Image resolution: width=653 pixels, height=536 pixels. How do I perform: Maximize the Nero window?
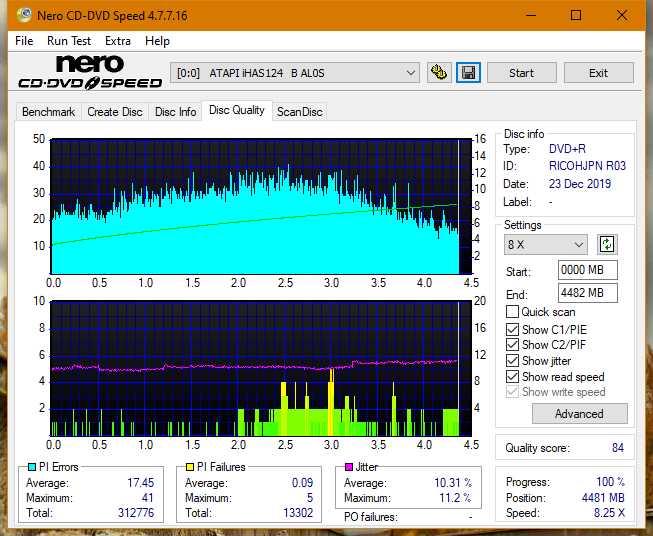click(x=576, y=15)
